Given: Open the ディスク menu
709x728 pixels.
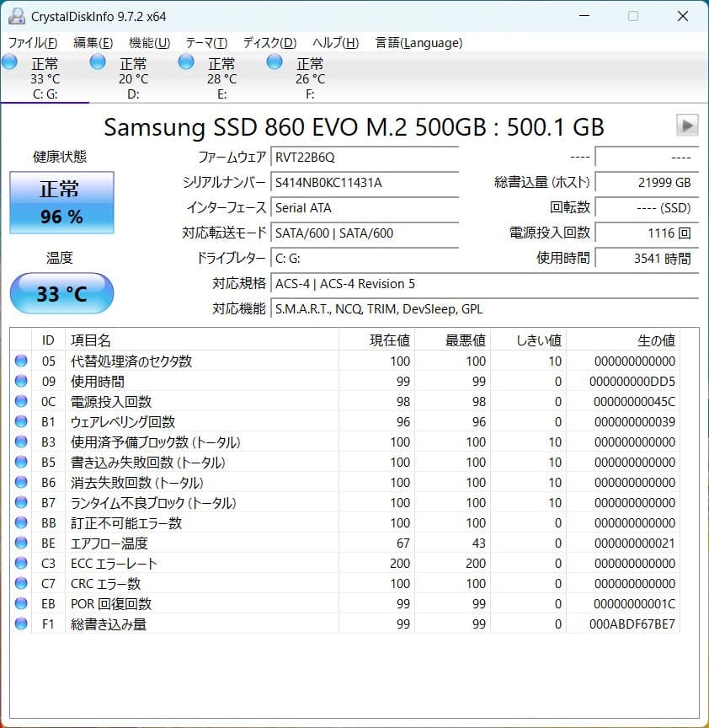Looking at the screenshot, I should point(268,43).
